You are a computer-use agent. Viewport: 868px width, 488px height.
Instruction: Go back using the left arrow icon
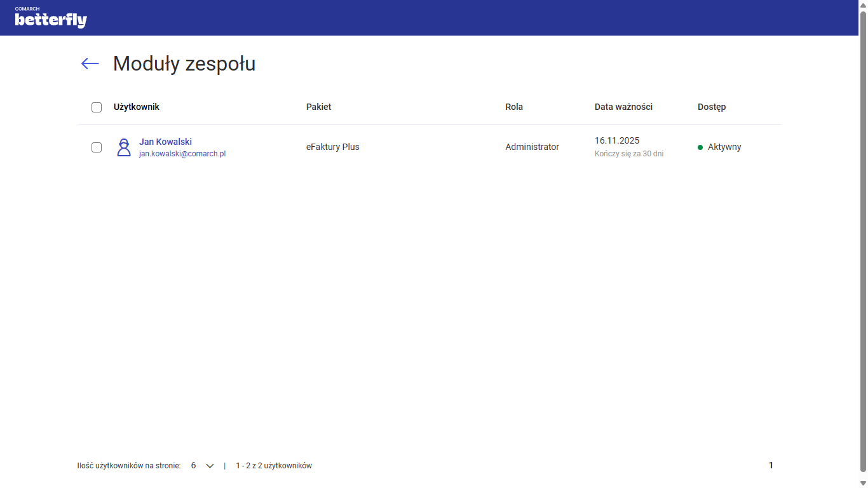[90, 64]
